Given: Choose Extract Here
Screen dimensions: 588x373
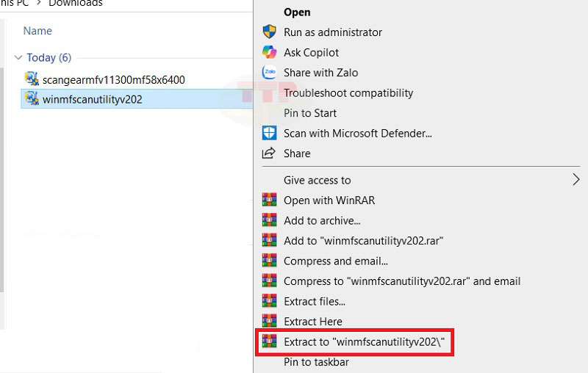Looking at the screenshot, I should click(x=313, y=322).
